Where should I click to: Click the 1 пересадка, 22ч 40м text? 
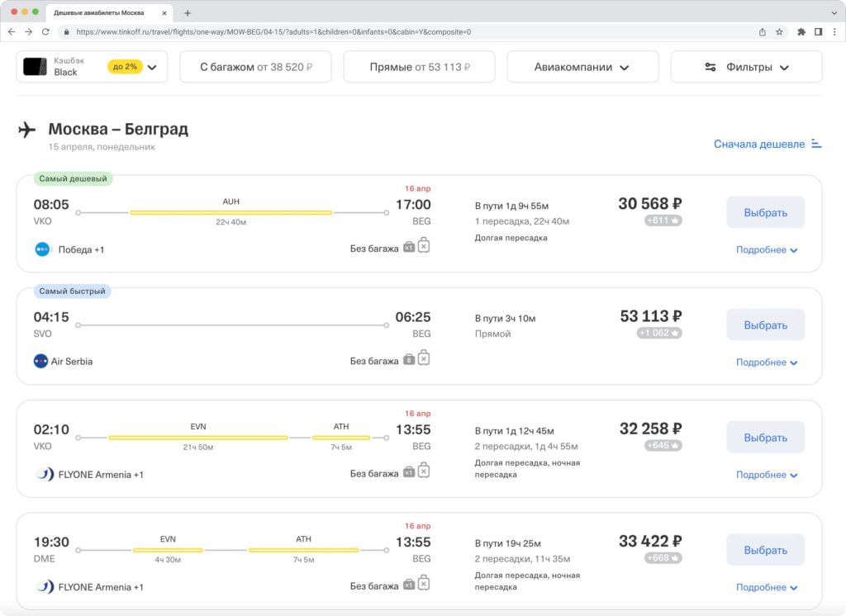point(522,221)
